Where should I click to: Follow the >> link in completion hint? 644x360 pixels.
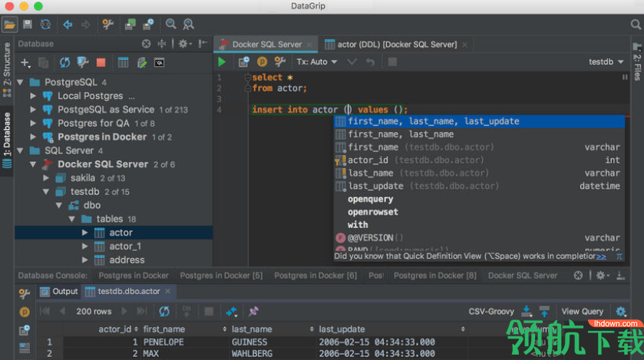pos(601,256)
